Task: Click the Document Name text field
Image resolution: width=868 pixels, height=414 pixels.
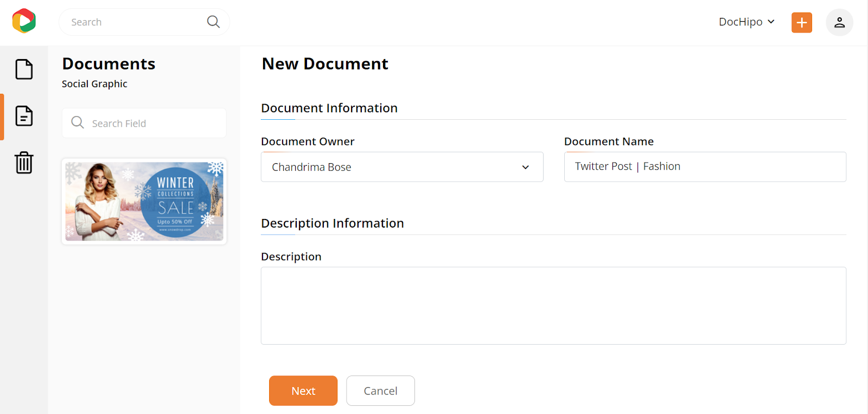Action: pos(705,167)
